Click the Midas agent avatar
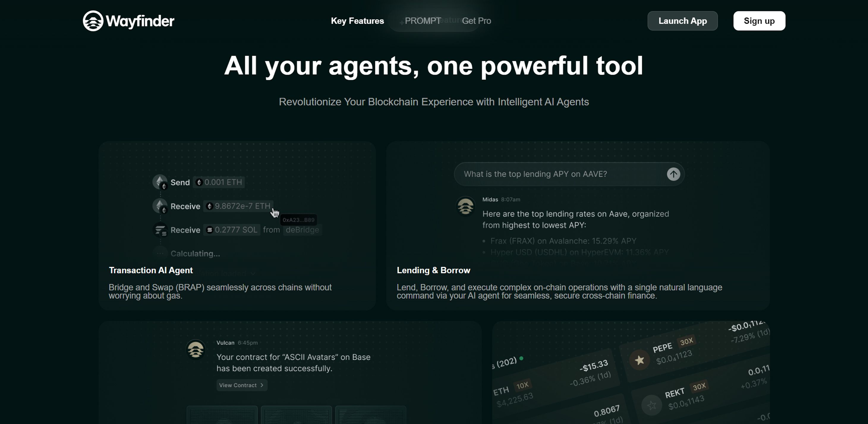 (x=465, y=206)
